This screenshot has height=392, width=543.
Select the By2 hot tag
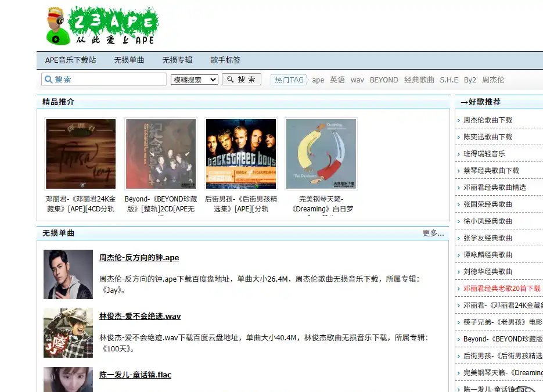[x=470, y=80]
